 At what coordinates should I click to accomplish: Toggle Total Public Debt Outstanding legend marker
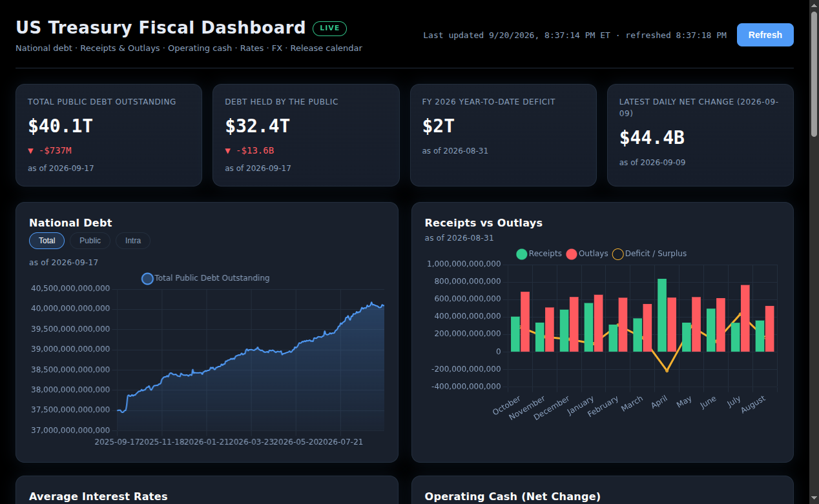click(x=147, y=279)
